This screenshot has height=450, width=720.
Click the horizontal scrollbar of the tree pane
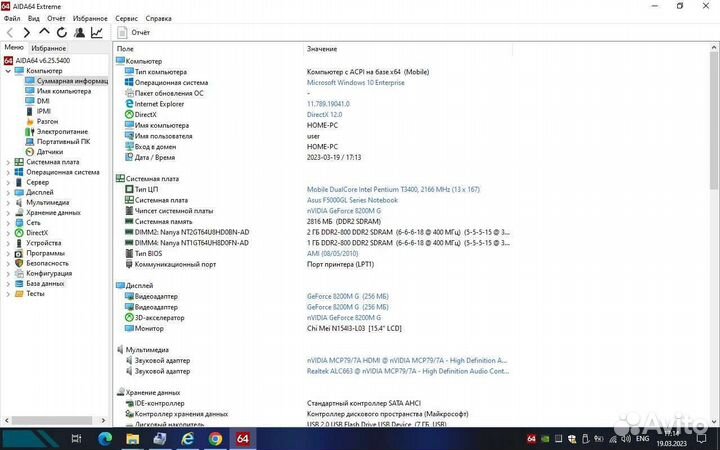[x=51, y=420]
